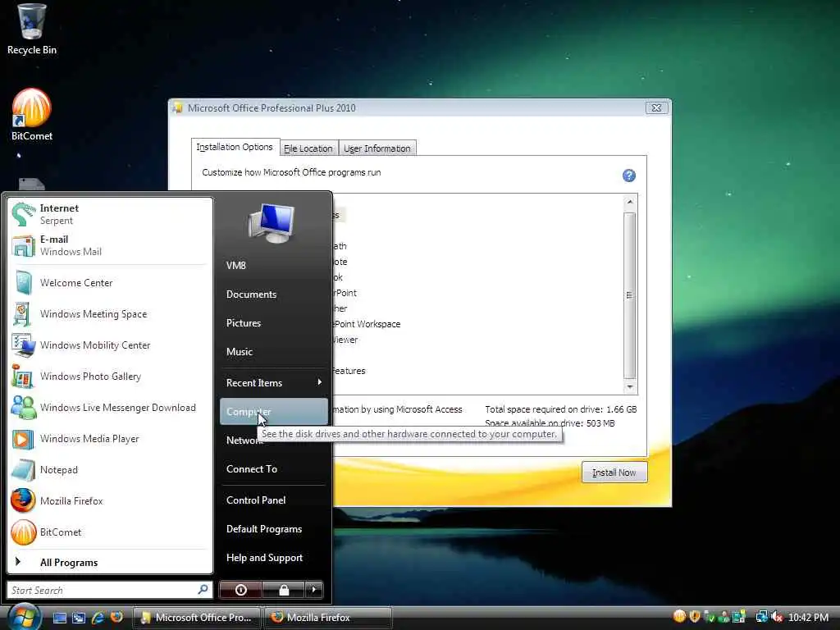Lock the computer with the lock button
The width and height of the screenshot is (840, 630).
point(284,590)
